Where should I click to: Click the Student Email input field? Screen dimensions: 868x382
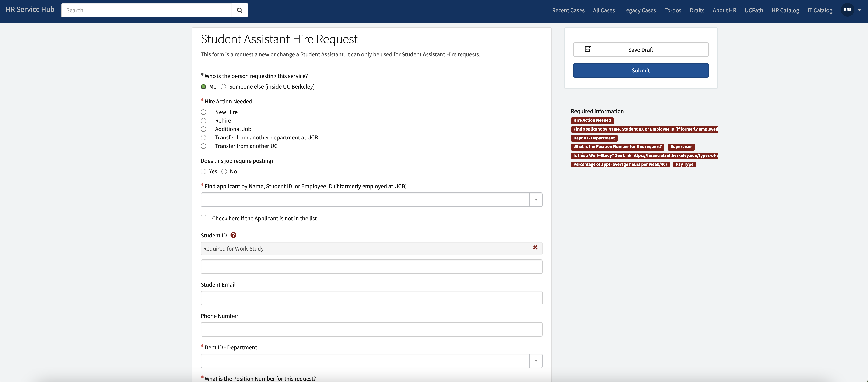pyautogui.click(x=371, y=298)
